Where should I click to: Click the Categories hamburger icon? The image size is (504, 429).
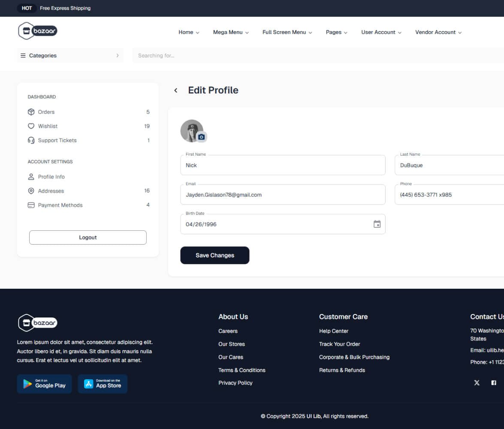[23, 55]
